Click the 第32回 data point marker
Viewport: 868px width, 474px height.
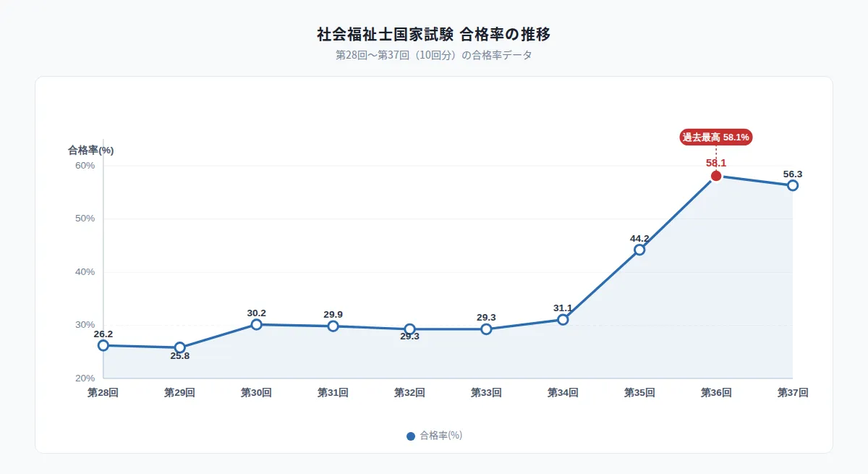pyautogui.click(x=410, y=329)
